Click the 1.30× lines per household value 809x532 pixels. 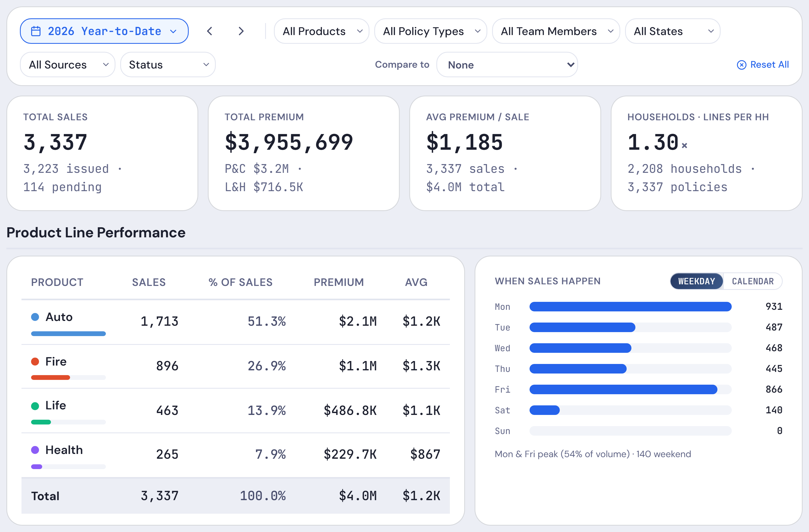(x=657, y=142)
